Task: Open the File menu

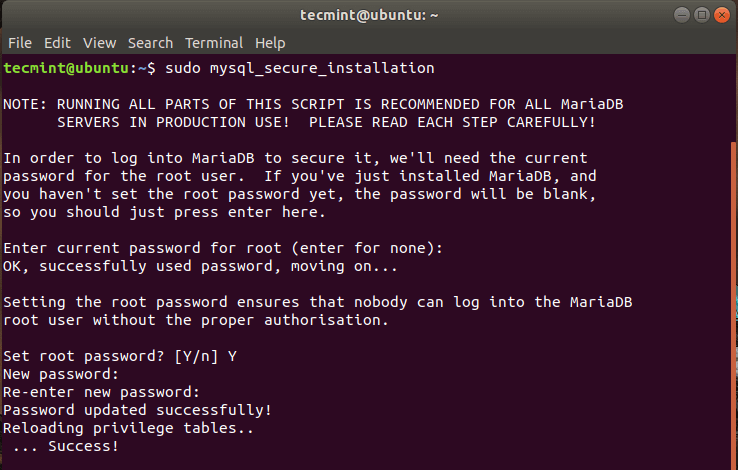Action: (x=20, y=43)
